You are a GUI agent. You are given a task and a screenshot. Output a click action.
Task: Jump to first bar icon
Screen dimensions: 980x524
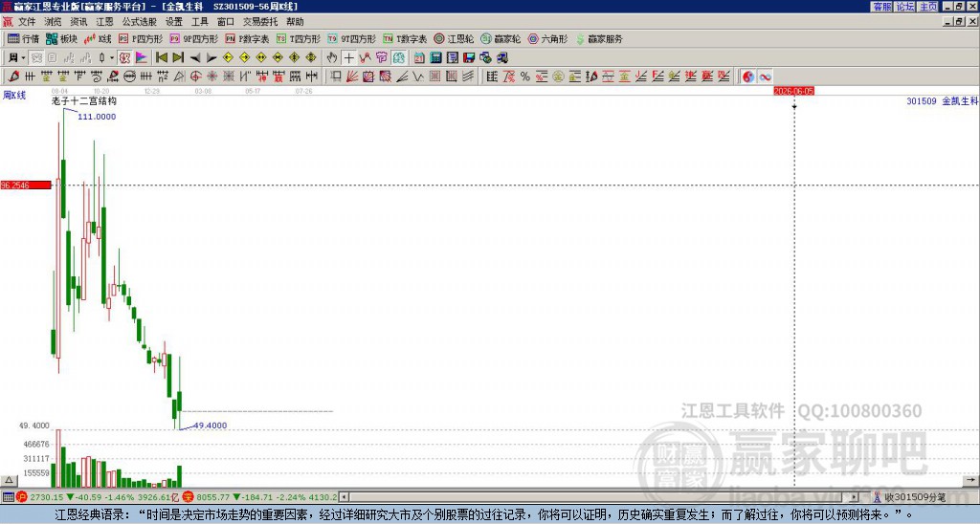[x=161, y=57]
